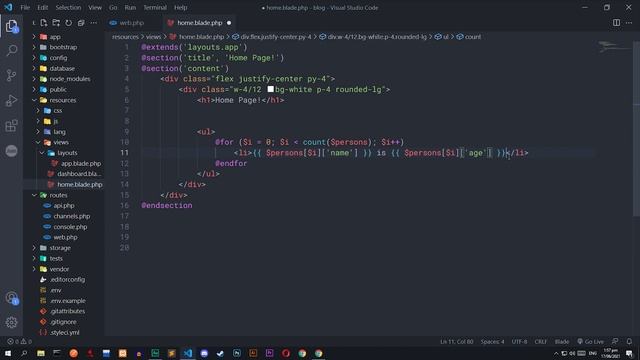Open the Terminal menu
640x360 pixels.
(x=155, y=7)
